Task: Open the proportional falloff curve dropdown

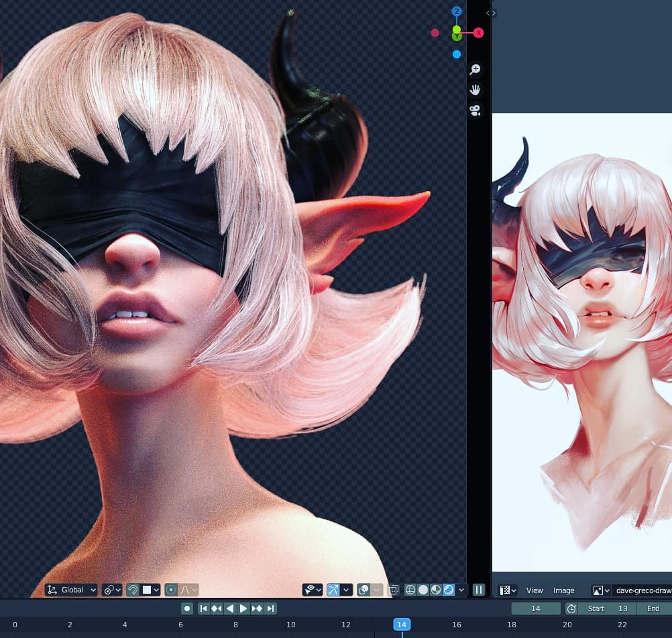Action: 188,590
